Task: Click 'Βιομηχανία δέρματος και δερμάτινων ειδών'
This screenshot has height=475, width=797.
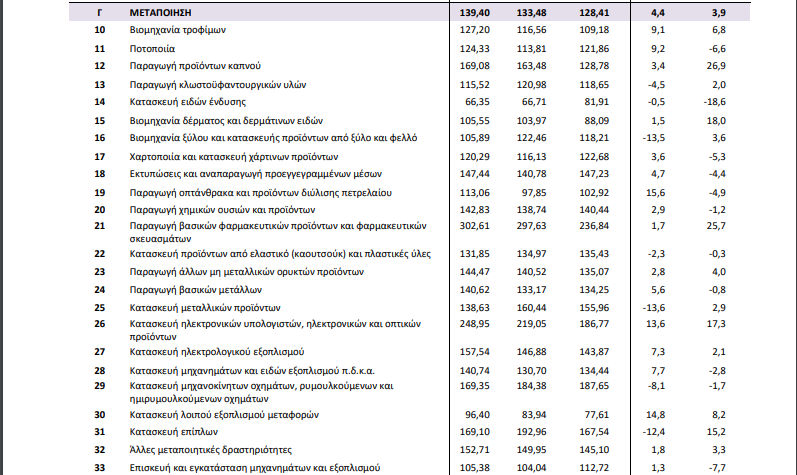Action: tap(226, 121)
